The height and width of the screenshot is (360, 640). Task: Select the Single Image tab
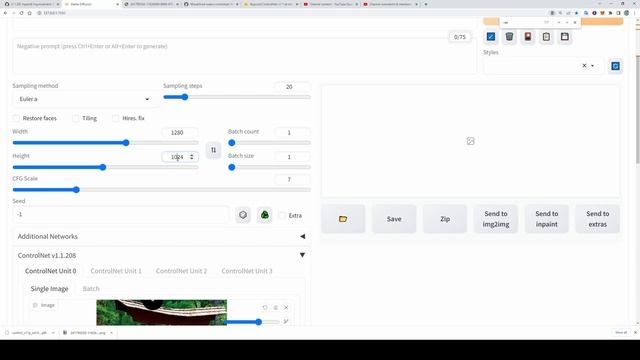[x=49, y=289]
